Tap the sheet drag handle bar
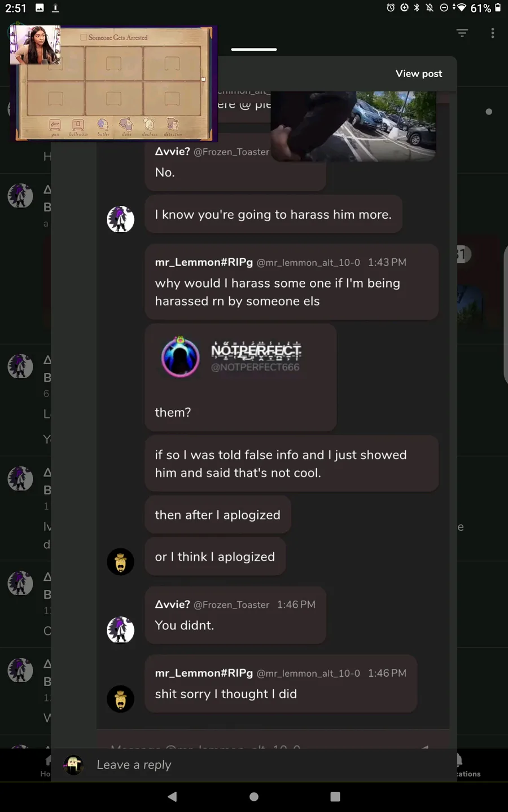 click(x=254, y=50)
